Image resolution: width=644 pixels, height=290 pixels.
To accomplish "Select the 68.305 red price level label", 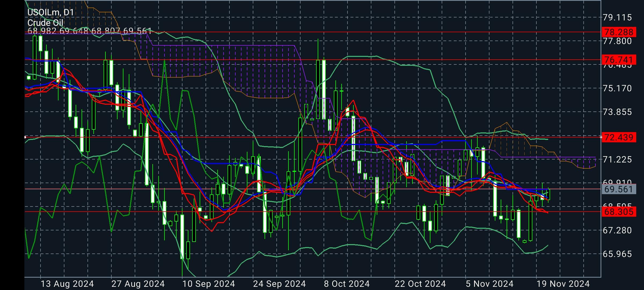I will click(x=619, y=212).
